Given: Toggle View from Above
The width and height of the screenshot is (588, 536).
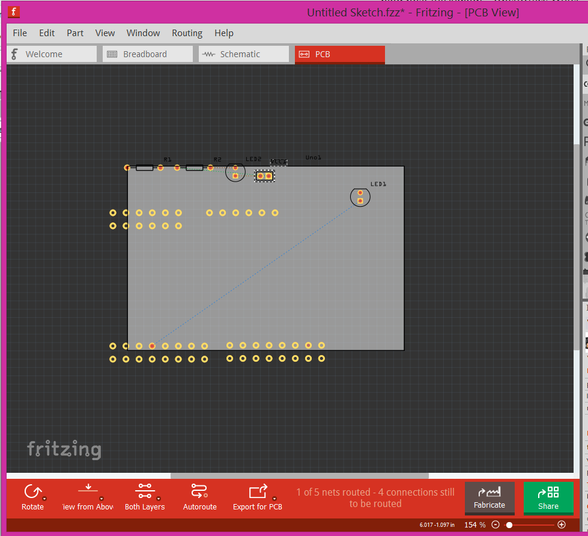Looking at the screenshot, I should pos(88,497).
